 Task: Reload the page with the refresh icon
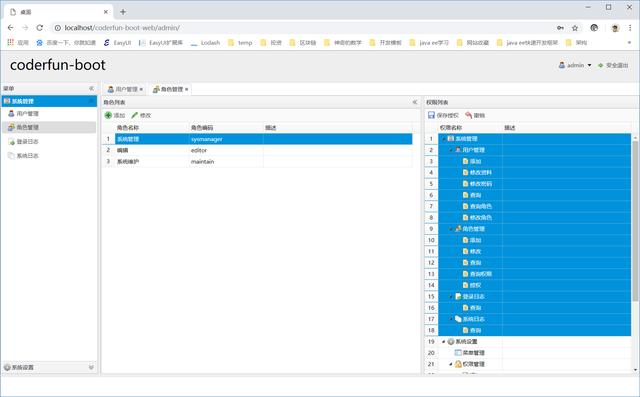tap(40, 28)
